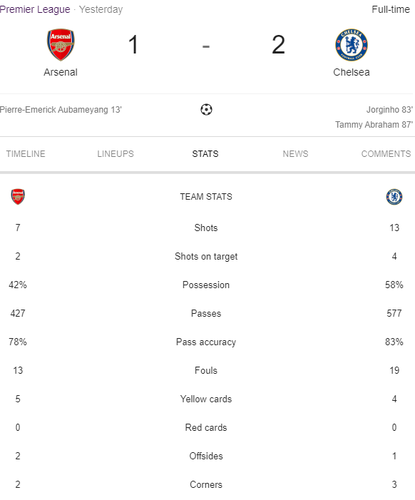Click the Shots on target label
Image resolution: width=415 pixels, height=500 pixels.
tap(206, 257)
